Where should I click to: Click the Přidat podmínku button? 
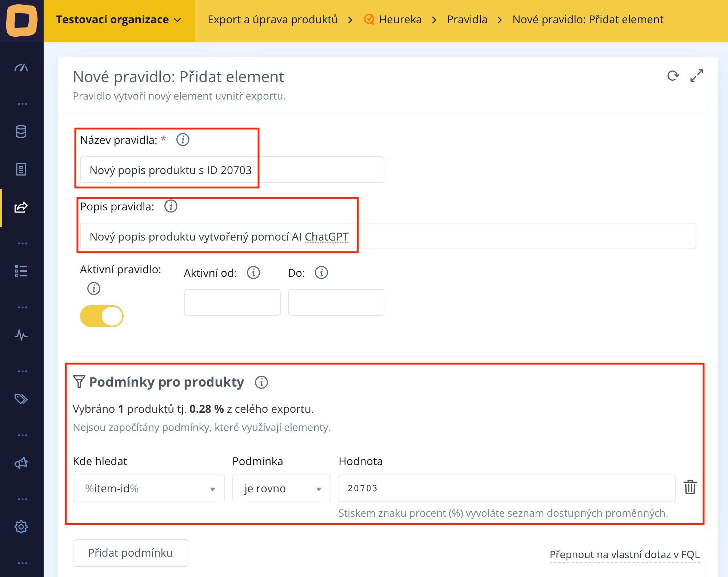[x=130, y=553]
